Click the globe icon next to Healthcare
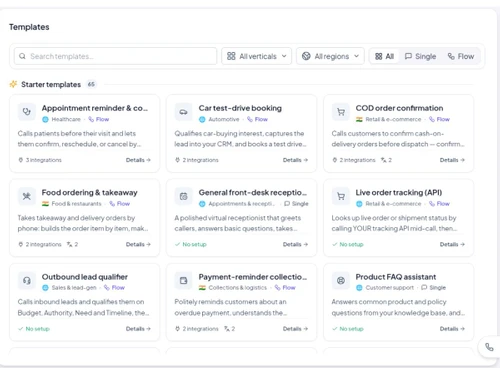The height and width of the screenshot is (375, 500). (x=45, y=119)
